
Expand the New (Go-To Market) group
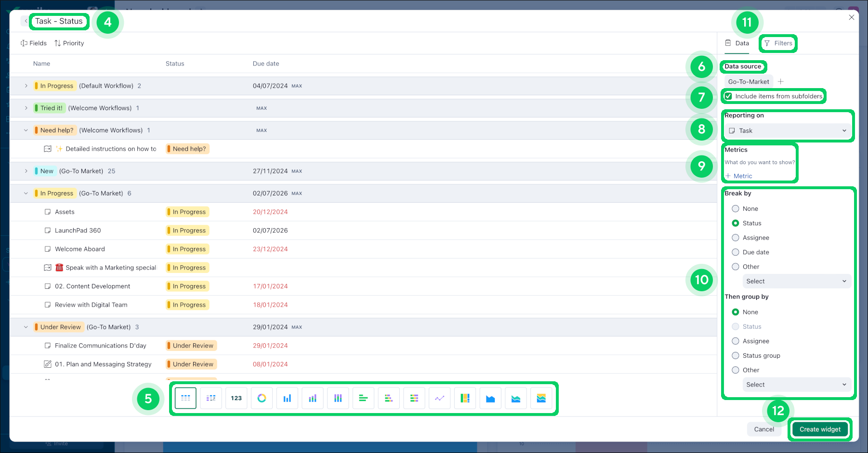pyautogui.click(x=26, y=171)
